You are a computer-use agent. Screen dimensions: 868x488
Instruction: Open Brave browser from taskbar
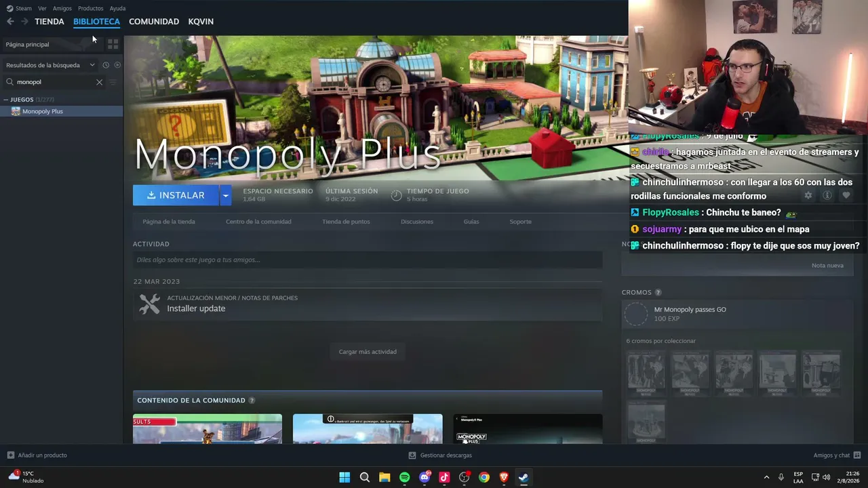pos(504,477)
